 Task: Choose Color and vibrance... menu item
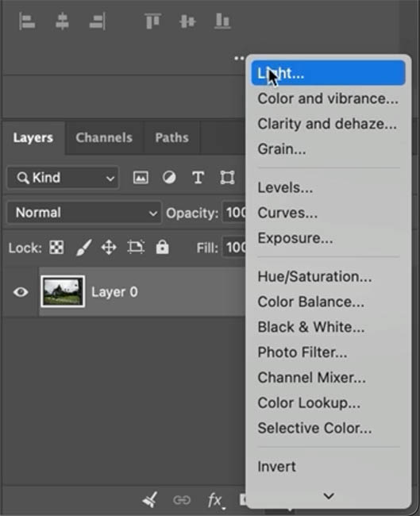pos(328,98)
